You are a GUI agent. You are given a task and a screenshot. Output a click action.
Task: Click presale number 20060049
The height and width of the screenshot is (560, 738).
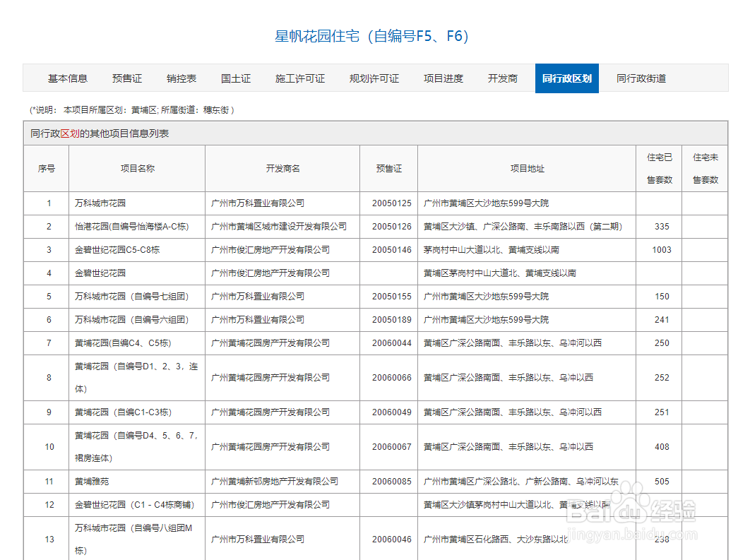391,412
